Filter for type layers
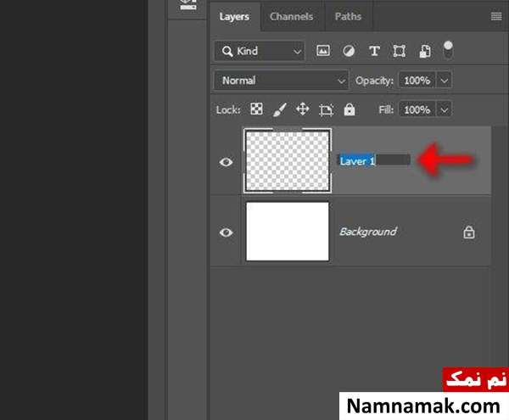This screenshot has width=509, height=420. (x=374, y=51)
